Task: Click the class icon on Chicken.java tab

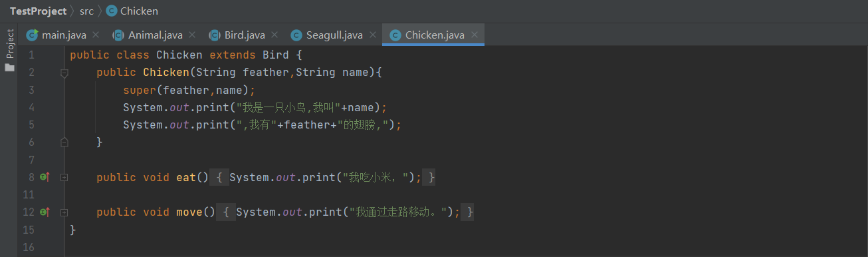Action: 395,35
